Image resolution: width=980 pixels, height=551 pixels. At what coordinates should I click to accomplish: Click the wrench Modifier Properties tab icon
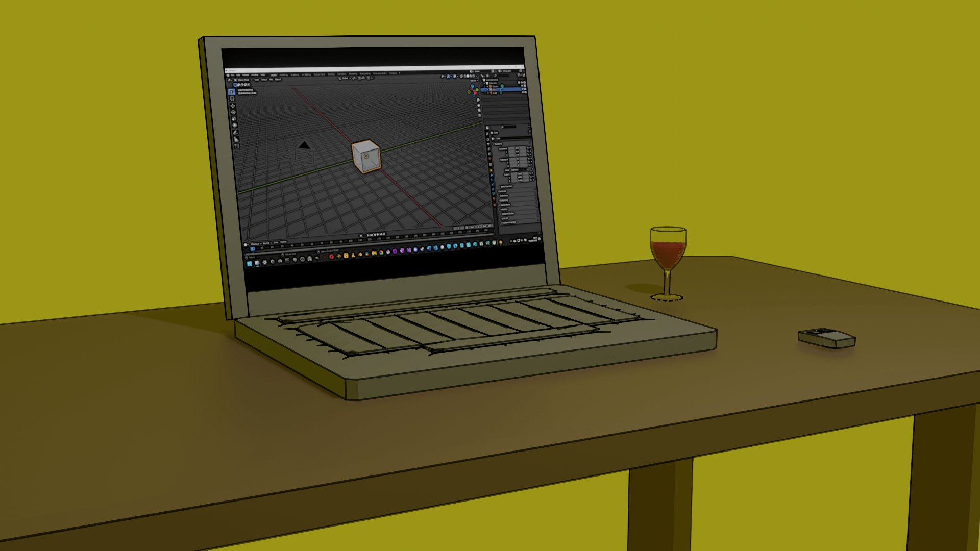click(491, 176)
